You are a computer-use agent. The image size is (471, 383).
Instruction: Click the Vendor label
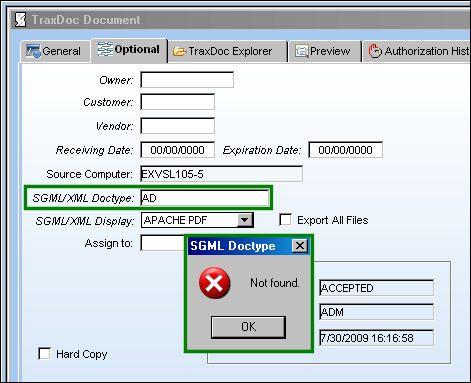click(x=114, y=126)
